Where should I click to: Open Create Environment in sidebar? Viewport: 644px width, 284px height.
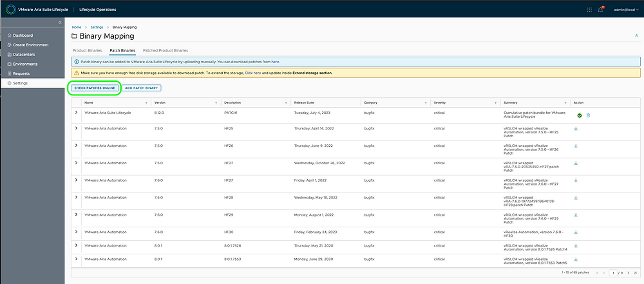pos(31,45)
